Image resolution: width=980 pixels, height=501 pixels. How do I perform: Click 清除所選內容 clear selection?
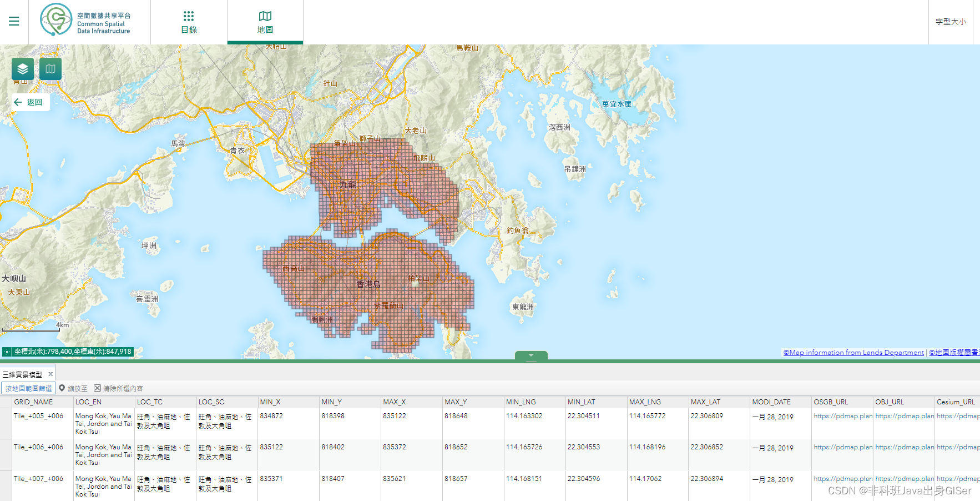coord(118,388)
